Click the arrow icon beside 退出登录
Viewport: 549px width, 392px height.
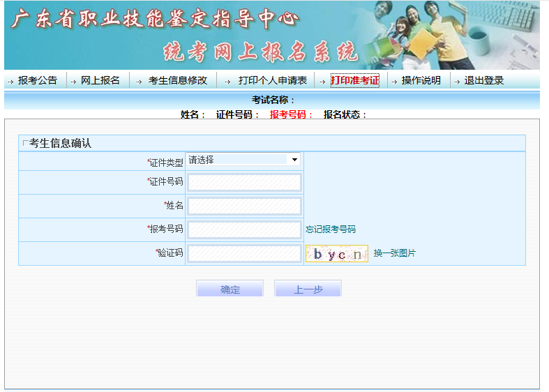coord(458,81)
